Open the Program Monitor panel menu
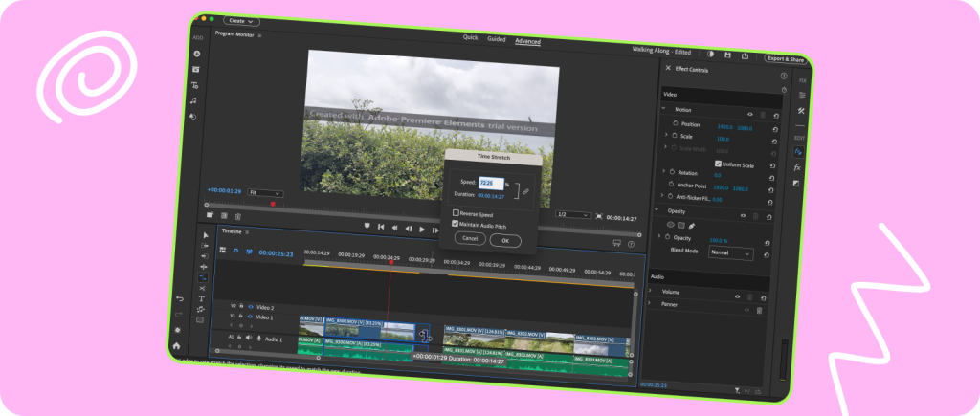 click(x=260, y=35)
